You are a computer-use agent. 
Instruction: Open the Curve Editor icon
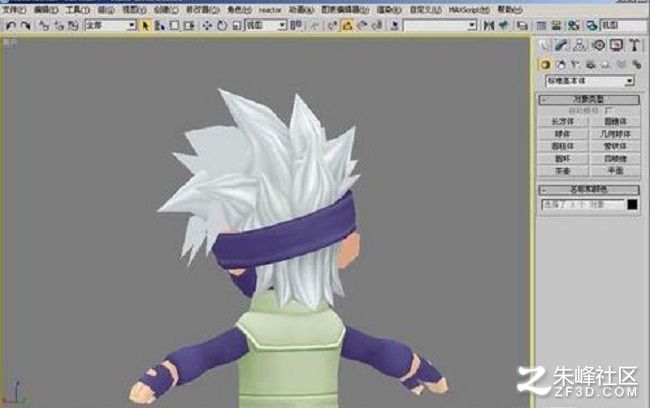click(541, 26)
